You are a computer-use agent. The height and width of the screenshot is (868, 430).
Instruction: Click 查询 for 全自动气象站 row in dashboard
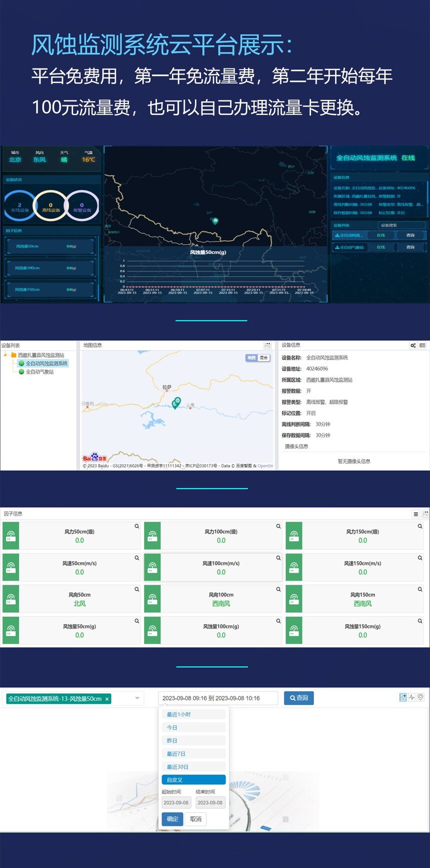coord(410,247)
